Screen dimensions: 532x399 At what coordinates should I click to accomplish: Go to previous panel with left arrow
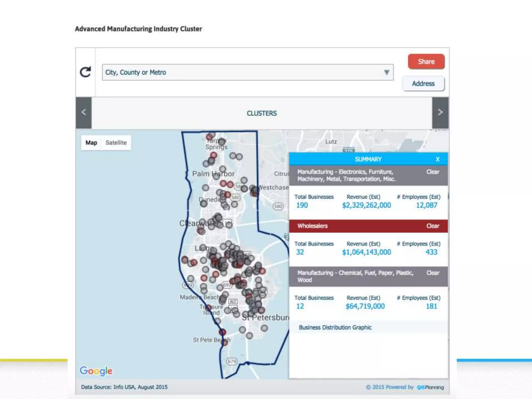point(84,112)
